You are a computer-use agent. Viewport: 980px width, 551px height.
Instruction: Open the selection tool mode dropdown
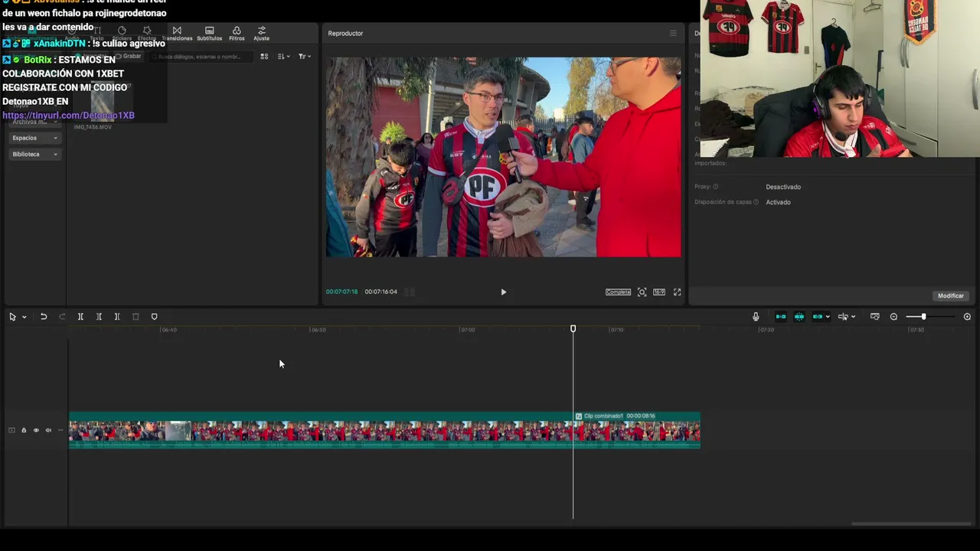24,317
